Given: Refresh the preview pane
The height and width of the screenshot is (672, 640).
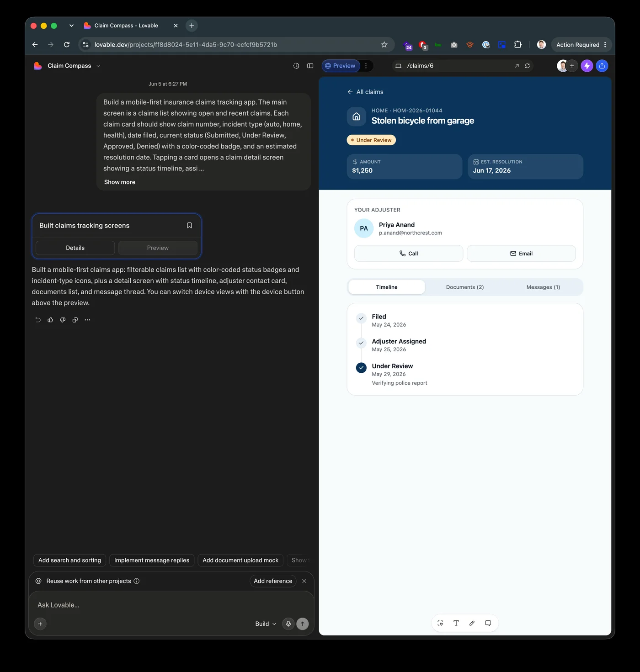Looking at the screenshot, I should (x=528, y=66).
